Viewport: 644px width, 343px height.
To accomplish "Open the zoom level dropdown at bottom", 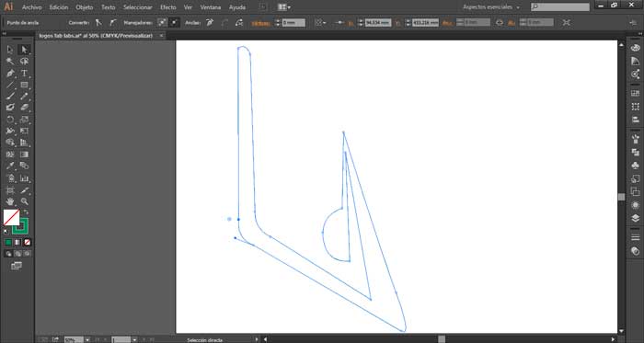I will (87, 339).
